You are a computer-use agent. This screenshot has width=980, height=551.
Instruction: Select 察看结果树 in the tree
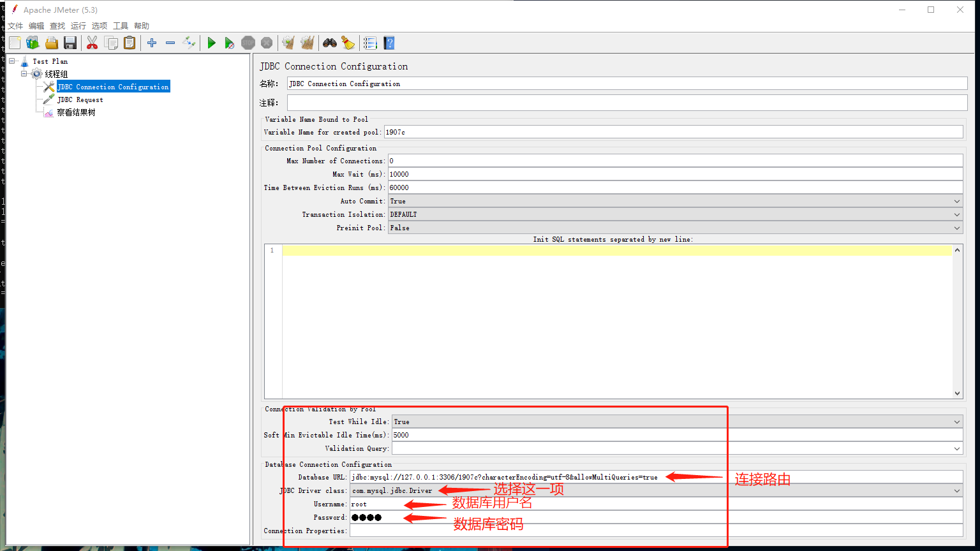[76, 113]
